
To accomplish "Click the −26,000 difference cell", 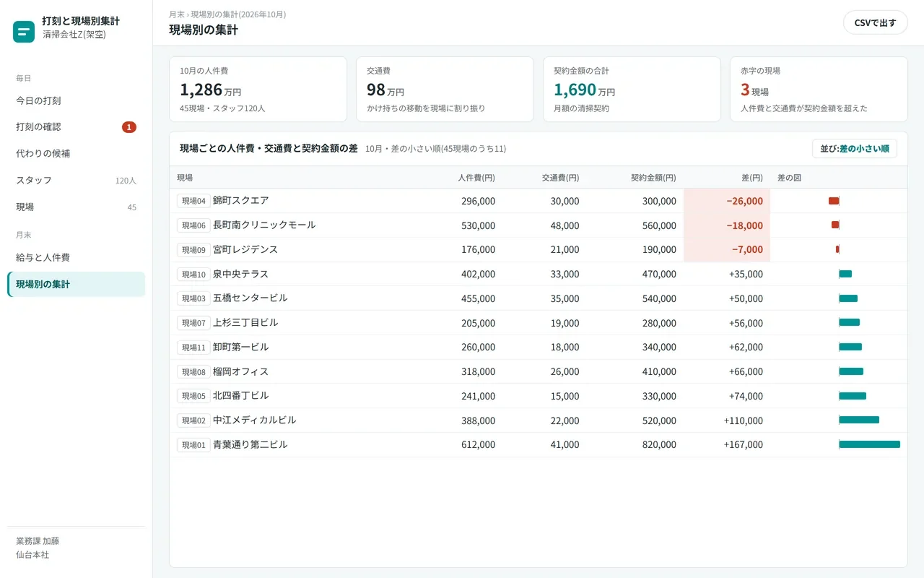I will pyautogui.click(x=727, y=201).
